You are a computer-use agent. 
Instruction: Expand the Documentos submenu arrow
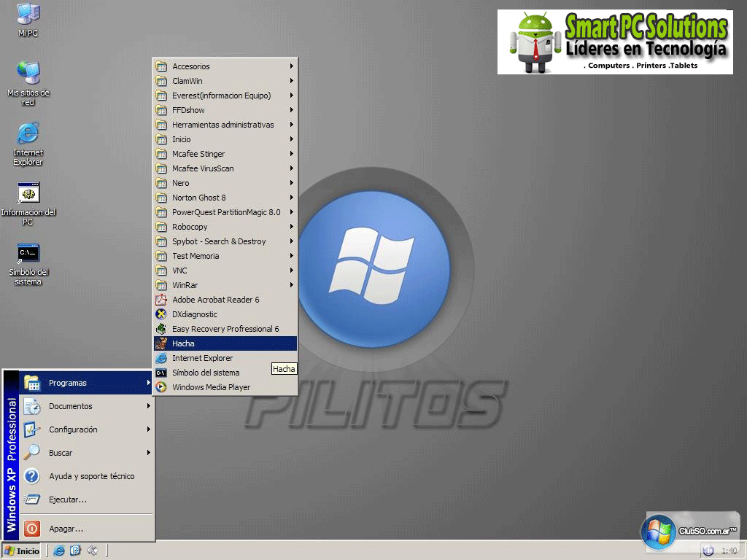148,406
